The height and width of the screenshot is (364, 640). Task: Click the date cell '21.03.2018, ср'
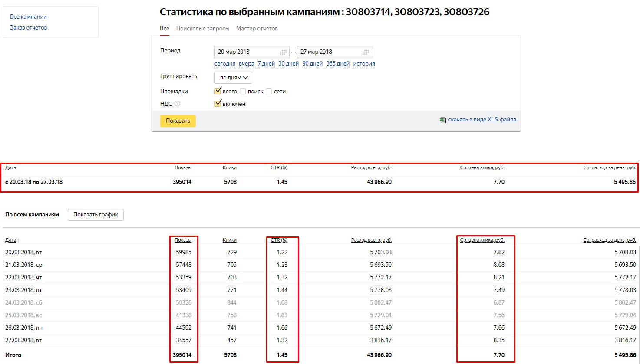tap(24, 265)
